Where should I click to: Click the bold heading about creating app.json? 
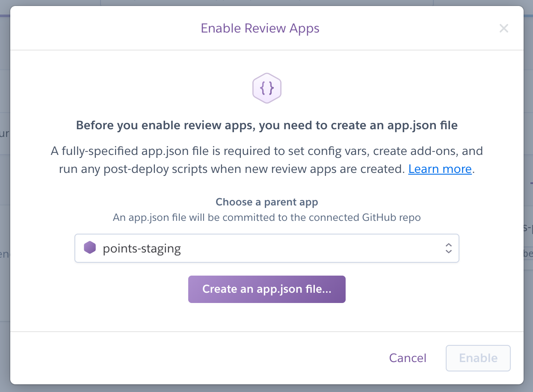266,126
